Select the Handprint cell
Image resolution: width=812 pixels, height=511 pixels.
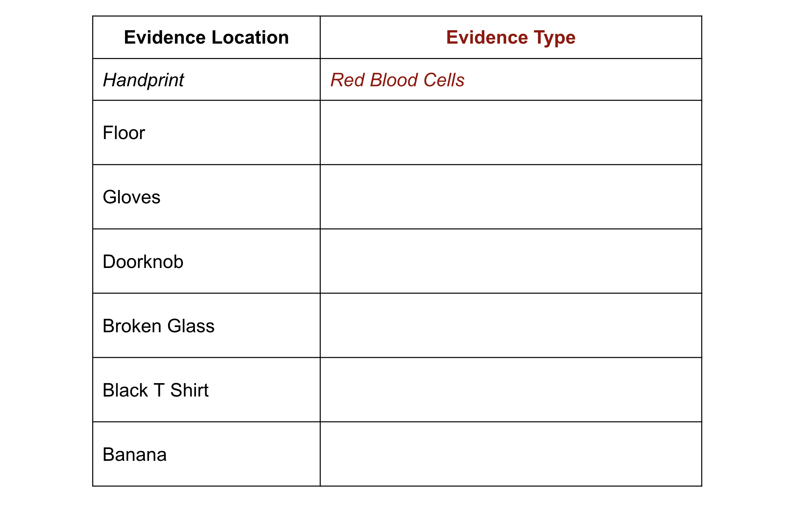(x=206, y=80)
